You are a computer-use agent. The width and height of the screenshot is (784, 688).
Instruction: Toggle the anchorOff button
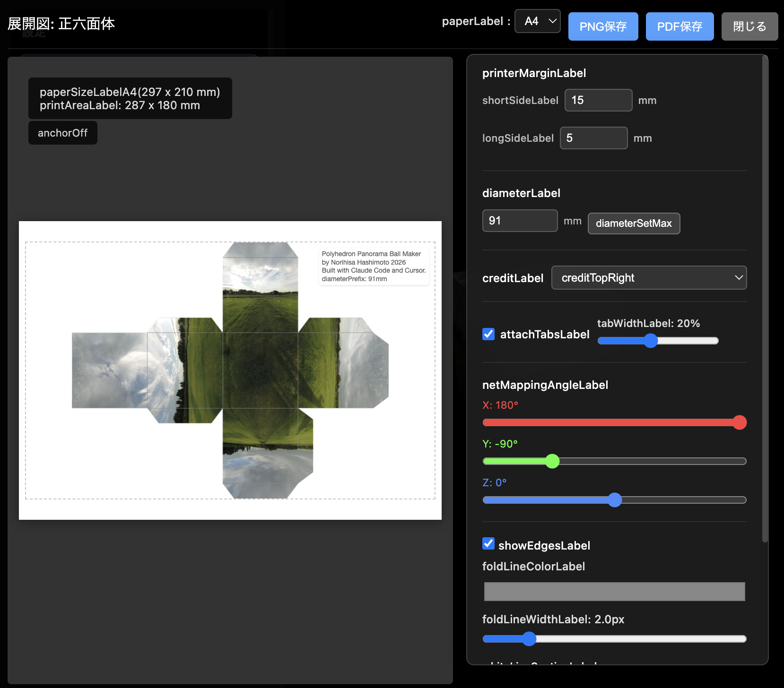[x=62, y=133]
